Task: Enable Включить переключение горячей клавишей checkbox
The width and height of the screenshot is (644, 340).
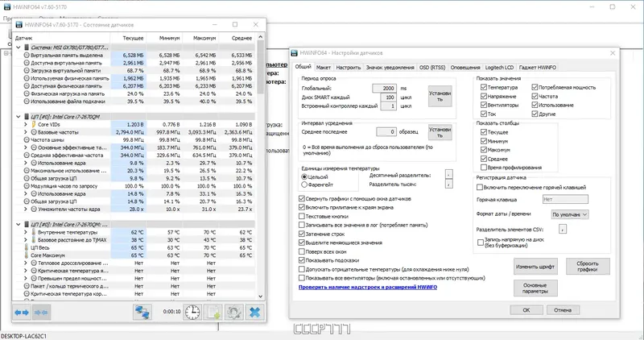Action: 479,187
